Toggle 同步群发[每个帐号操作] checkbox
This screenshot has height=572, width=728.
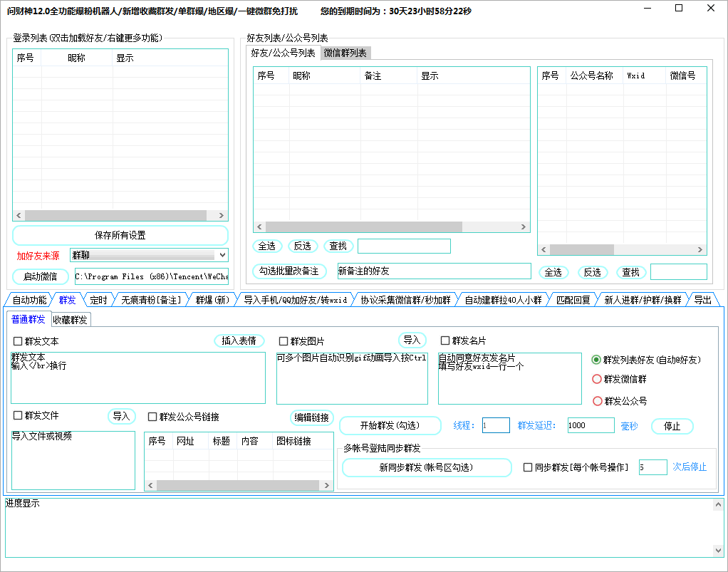click(528, 467)
